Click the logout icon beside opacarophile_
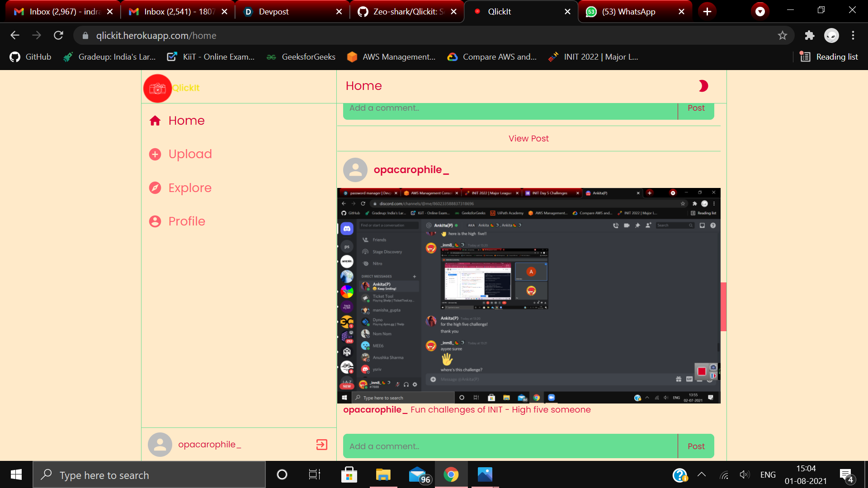Image resolution: width=868 pixels, height=488 pixels. (x=321, y=445)
